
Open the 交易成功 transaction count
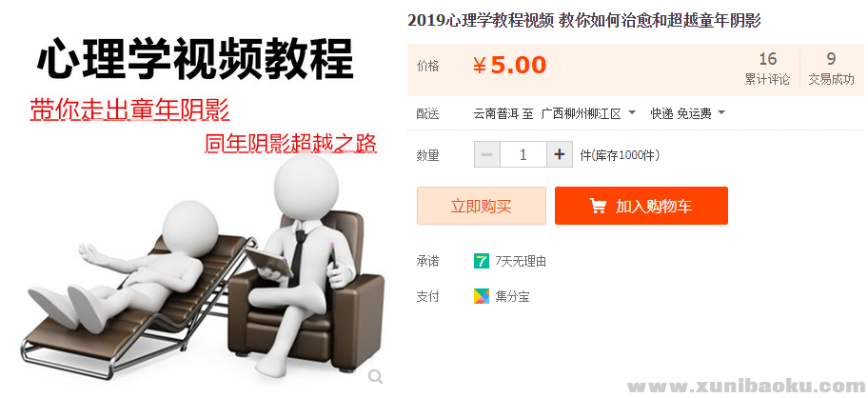point(831,69)
